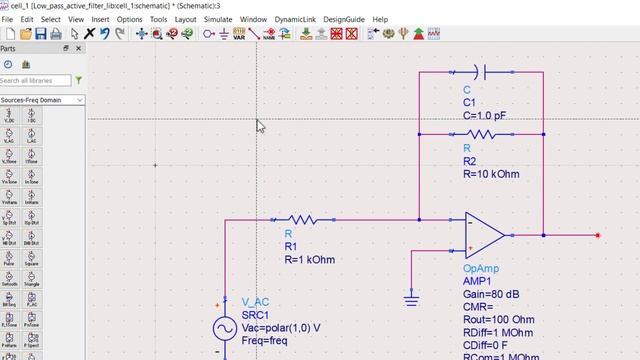Open the Layout menu
640x360 pixels.
point(185,19)
